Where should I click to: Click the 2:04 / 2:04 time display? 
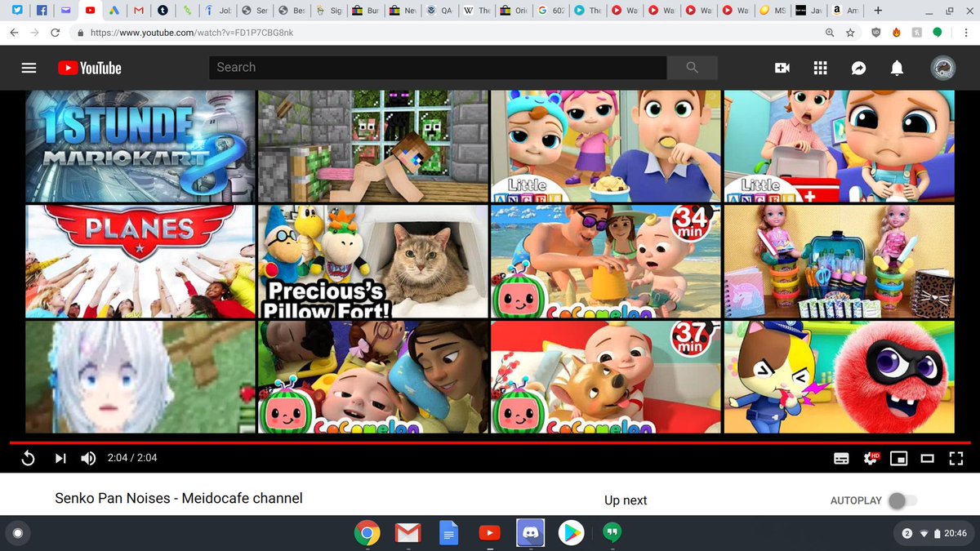[132, 458]
